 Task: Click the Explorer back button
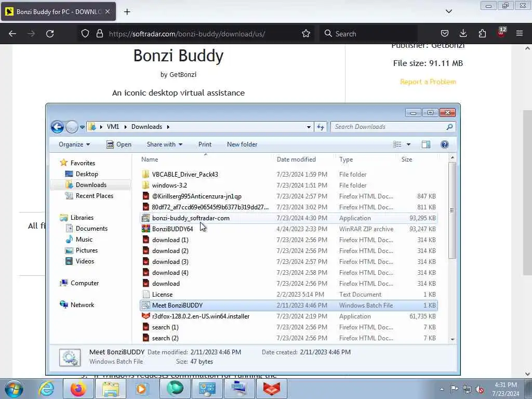click(x=57, y=127)
